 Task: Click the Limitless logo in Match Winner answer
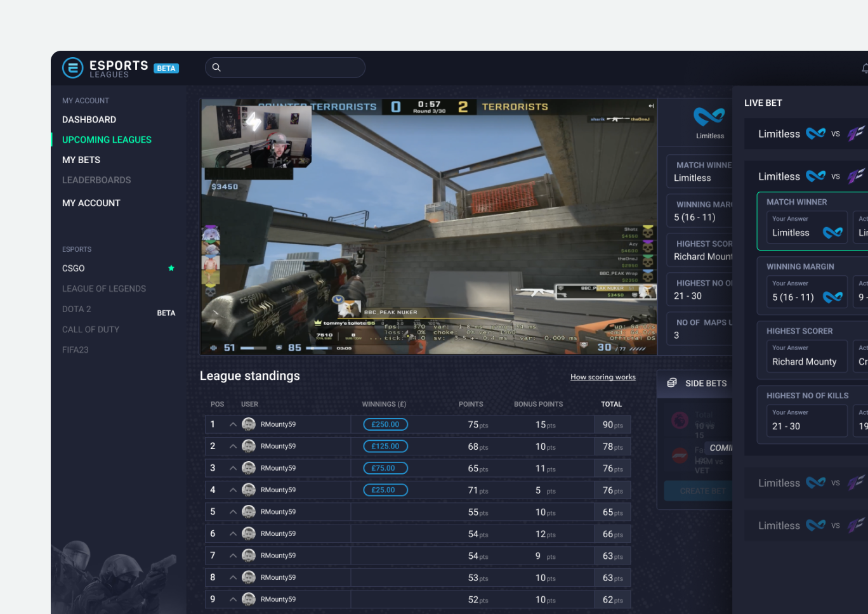click(832, 233)
